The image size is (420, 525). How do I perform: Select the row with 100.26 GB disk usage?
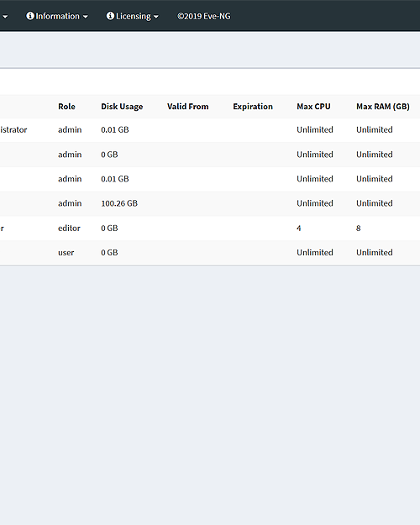[210, 203]
